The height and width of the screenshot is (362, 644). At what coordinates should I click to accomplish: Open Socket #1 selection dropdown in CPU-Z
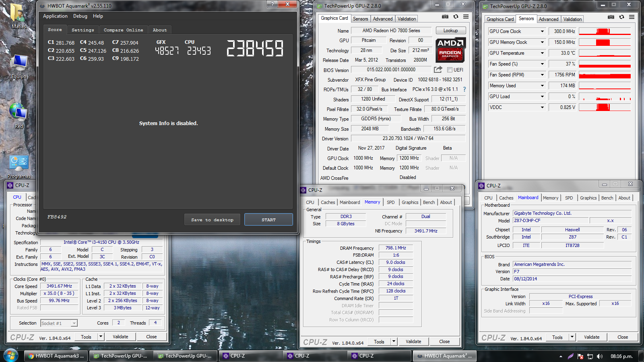point(74,323)
